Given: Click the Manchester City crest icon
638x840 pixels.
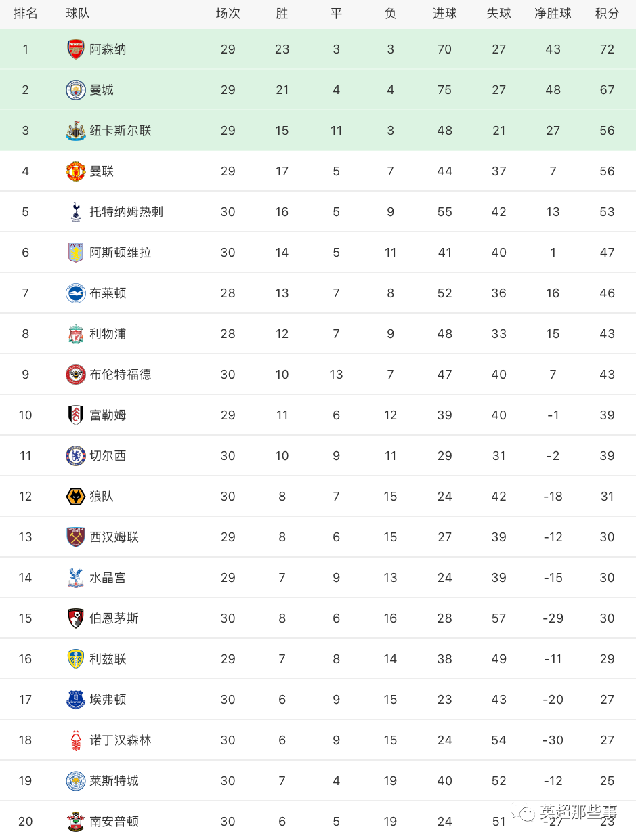Looking at the screenshot, I should (x=75, y=90).
